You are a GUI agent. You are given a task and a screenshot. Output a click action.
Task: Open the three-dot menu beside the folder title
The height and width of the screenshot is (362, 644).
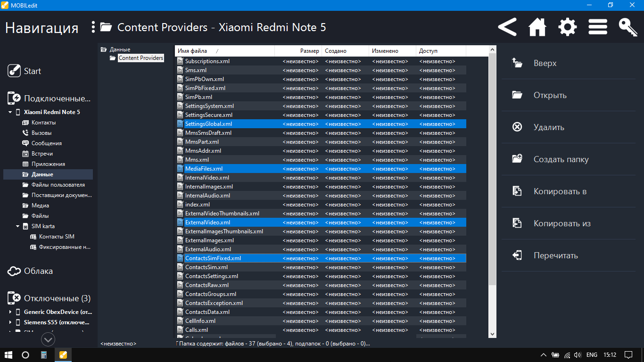(x=93, y=27)
